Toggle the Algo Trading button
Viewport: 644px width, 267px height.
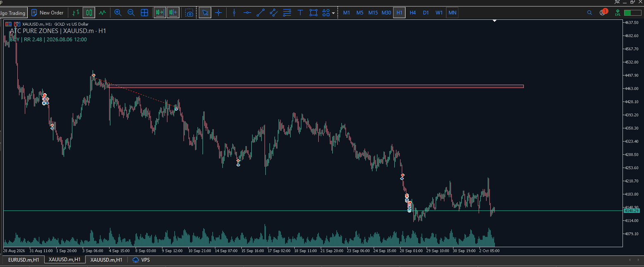click(14, 13)
